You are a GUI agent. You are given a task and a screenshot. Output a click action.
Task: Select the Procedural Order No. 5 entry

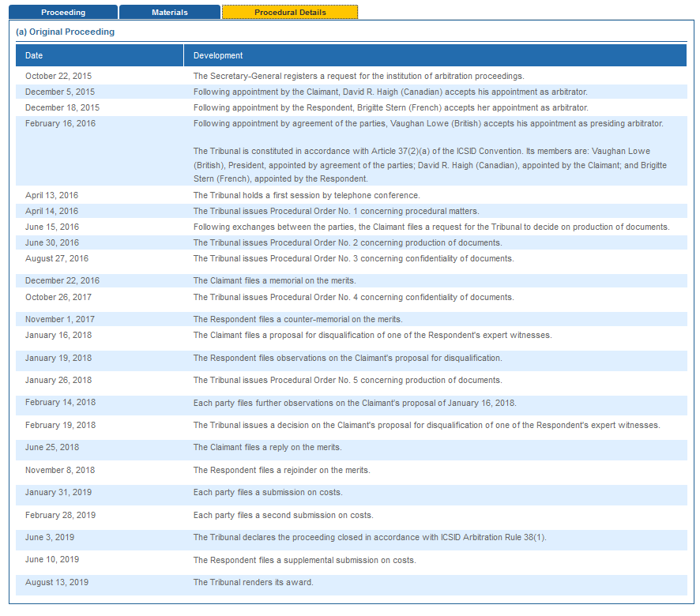coord(347,380)
